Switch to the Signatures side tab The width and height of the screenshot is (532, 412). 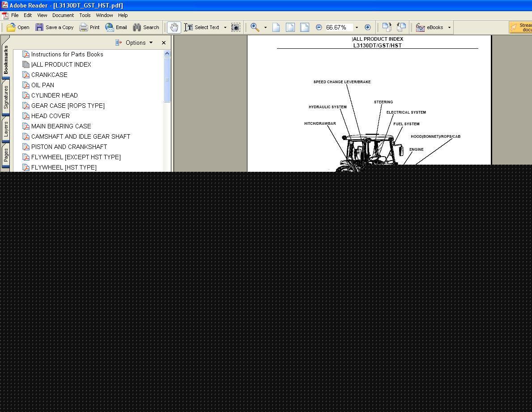coord(6,98)
